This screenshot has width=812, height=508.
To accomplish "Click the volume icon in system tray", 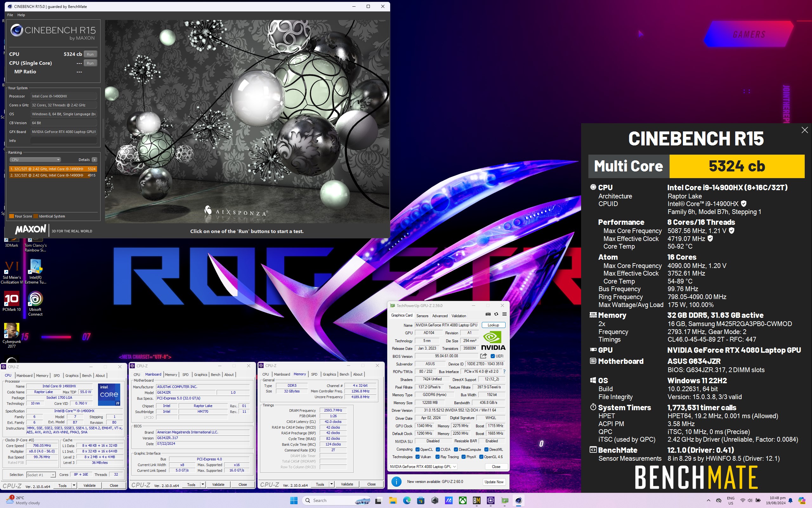I will [750, 500].
